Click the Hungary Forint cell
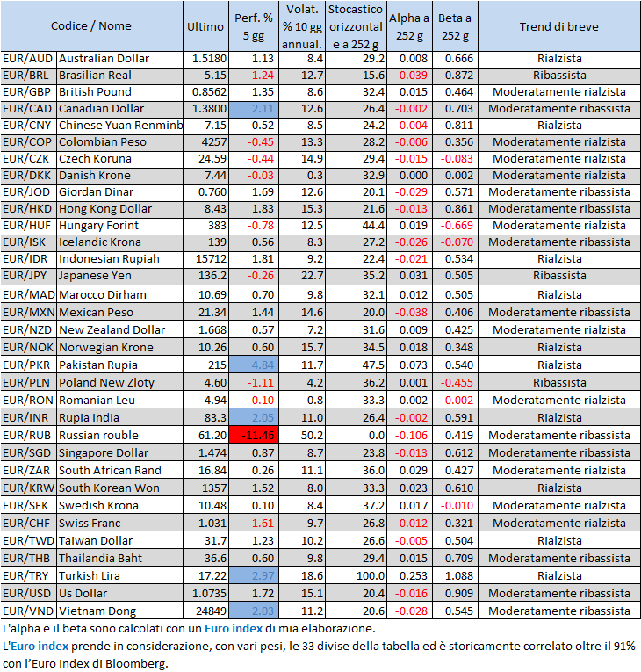The image size is (641, 672). click(x=120, y=226)
